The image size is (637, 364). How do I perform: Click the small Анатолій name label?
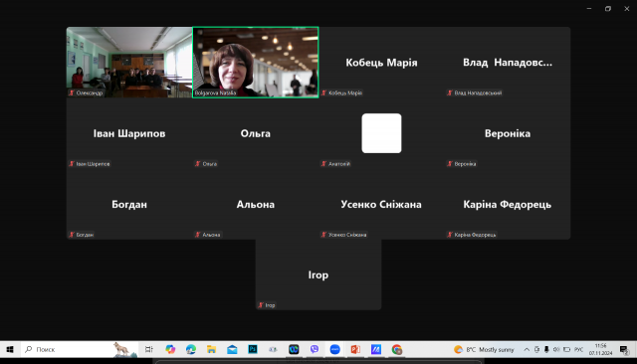[x=339, y=164]
